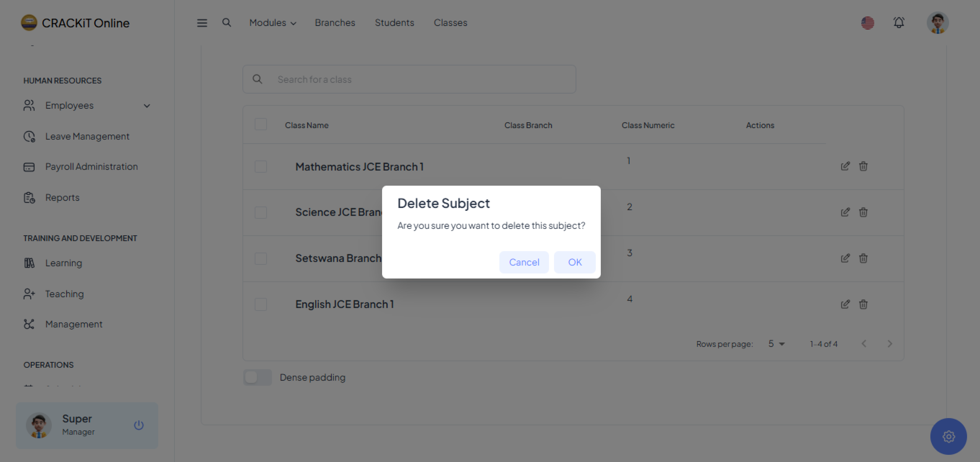980x462 pixels.
Task: Select the English JCE Branch 1 checkbox
Action: [x=261, y=304]
